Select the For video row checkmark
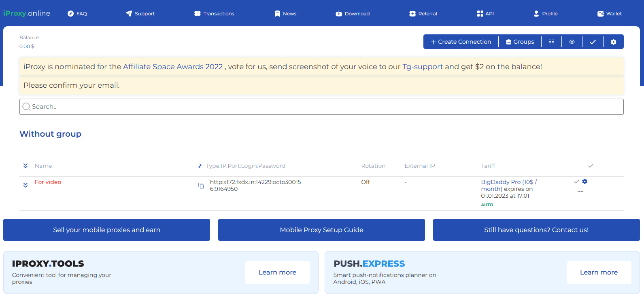Screen dimensions: 644x298 point(576,182)
